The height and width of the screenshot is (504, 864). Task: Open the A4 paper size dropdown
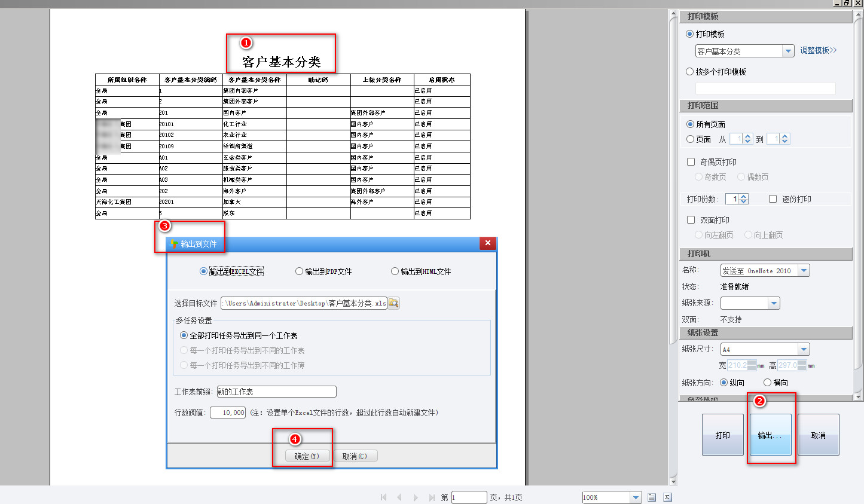[x=804, y=349]
